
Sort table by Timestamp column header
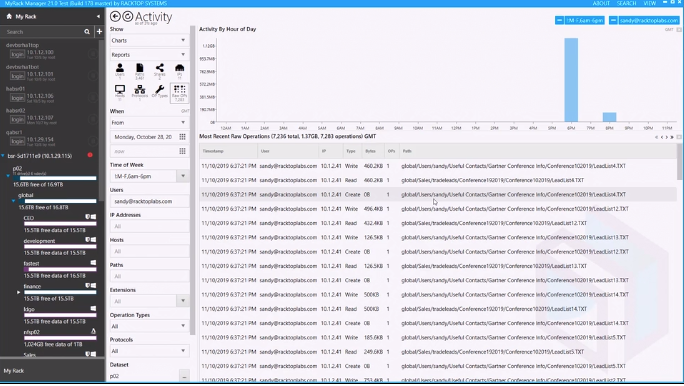pos(229,151)
